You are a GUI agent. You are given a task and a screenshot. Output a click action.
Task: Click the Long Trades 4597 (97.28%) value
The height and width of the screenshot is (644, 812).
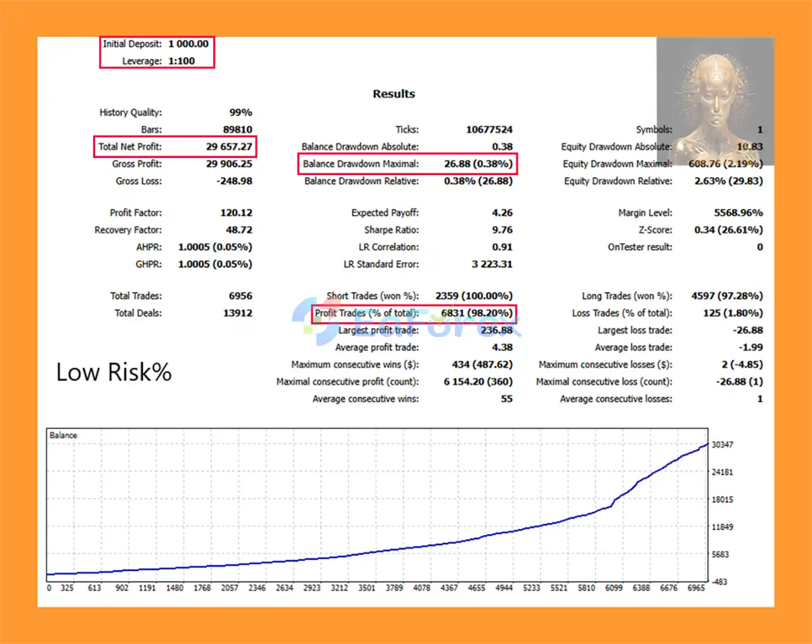pos(727,296)
